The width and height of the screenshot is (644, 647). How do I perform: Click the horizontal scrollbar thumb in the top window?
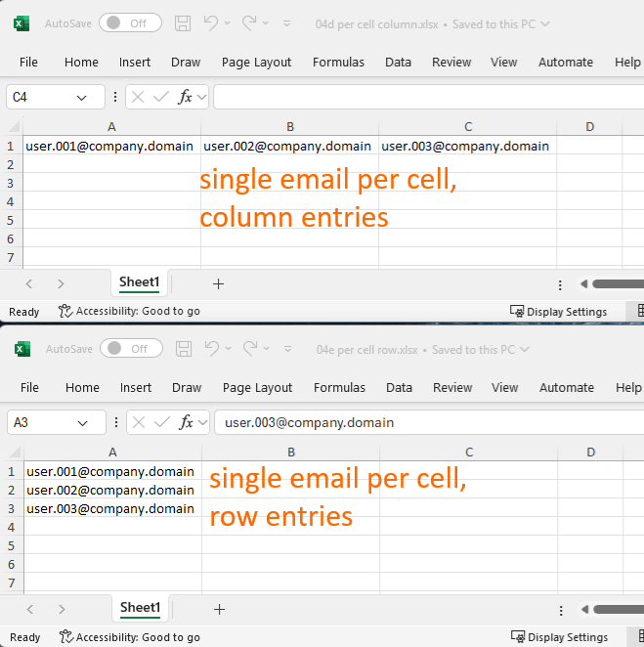tap(618, 283)
